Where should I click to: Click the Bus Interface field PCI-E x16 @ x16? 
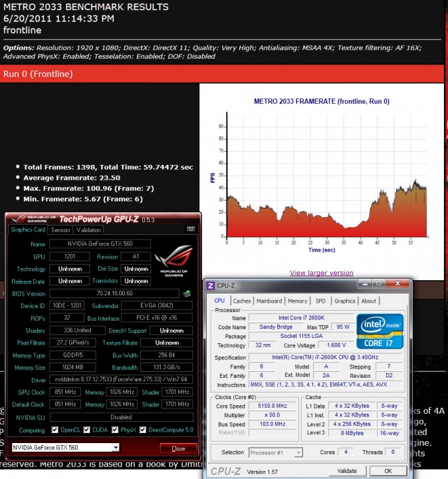coord(157,318)
